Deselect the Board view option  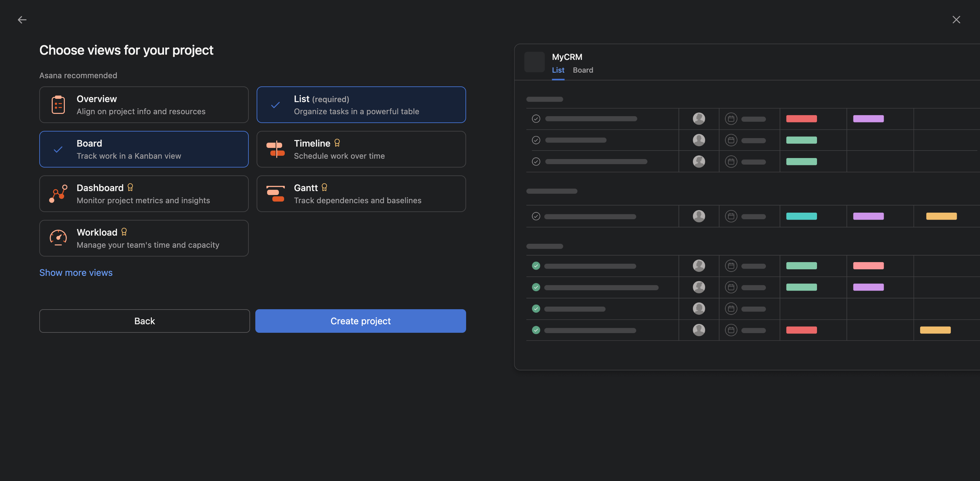click(144, 149)
